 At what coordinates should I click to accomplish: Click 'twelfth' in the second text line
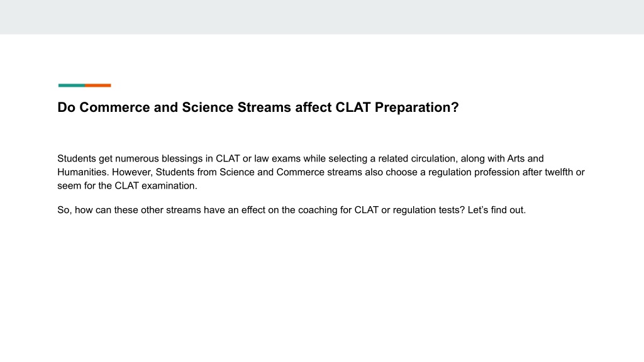[558, 172]
